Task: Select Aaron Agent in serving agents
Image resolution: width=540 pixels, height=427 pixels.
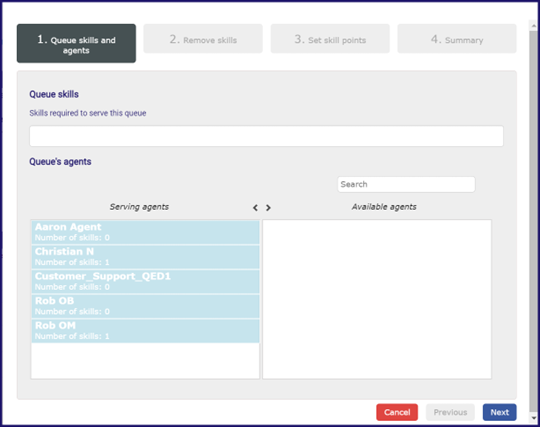Action: (145, 232)
